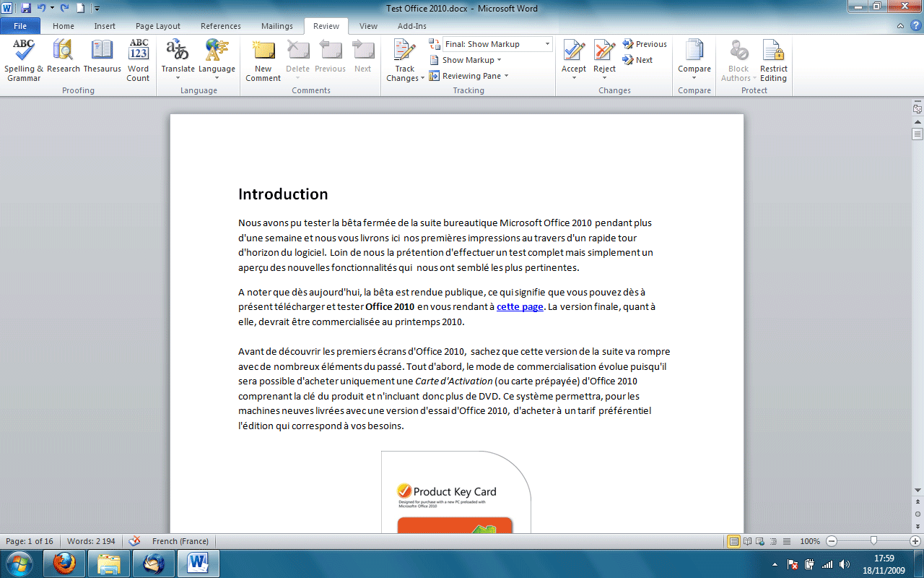This screenshot has width=924, height=578.
Task: Click the New Comment button
Action: pyautogui.click(x=263, y=61)
